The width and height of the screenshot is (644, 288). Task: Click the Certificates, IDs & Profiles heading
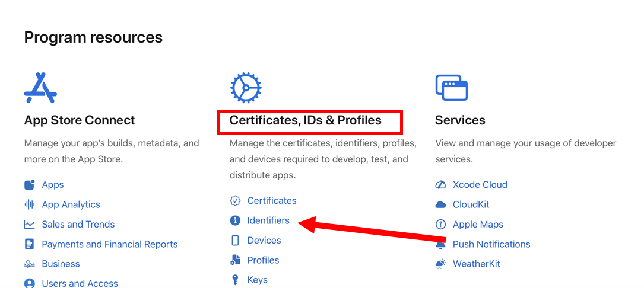pos(306,120)
